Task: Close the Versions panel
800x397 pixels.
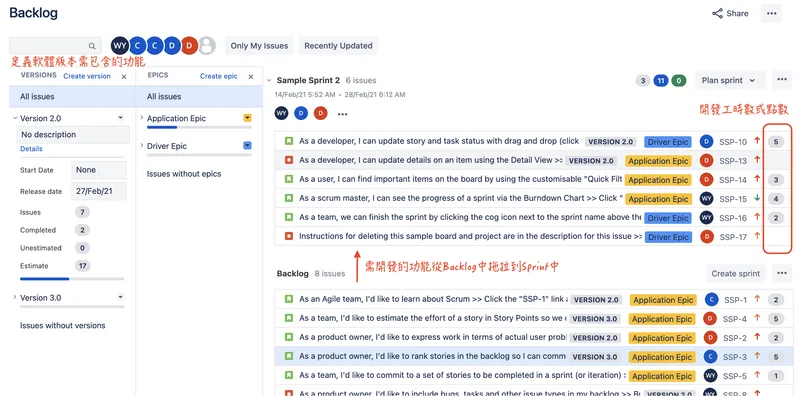Action: (x=124, y=77)
